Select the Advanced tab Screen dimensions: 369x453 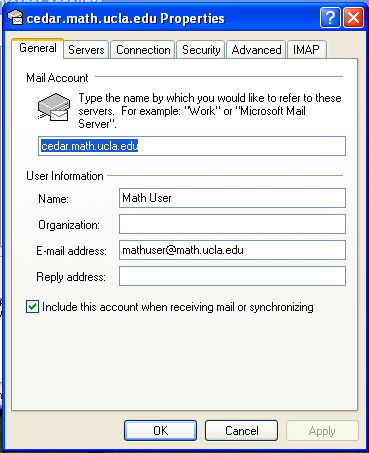(256, 50)
